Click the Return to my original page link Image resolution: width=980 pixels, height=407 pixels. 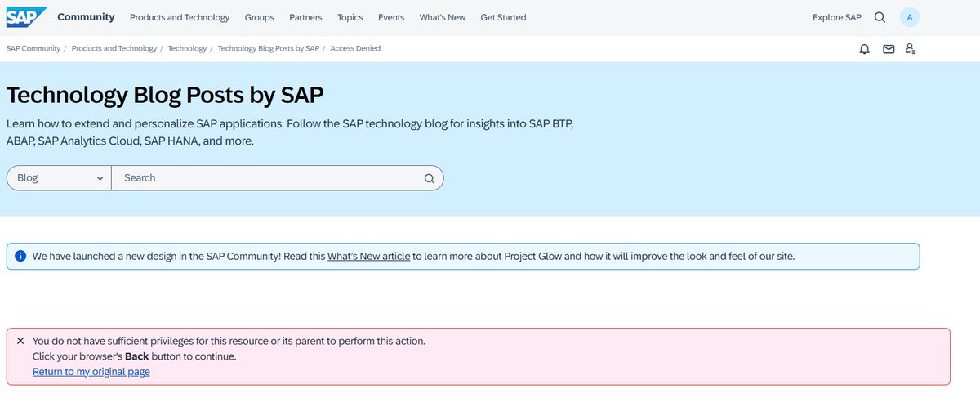pyautogui.click(x=91, y=372)
